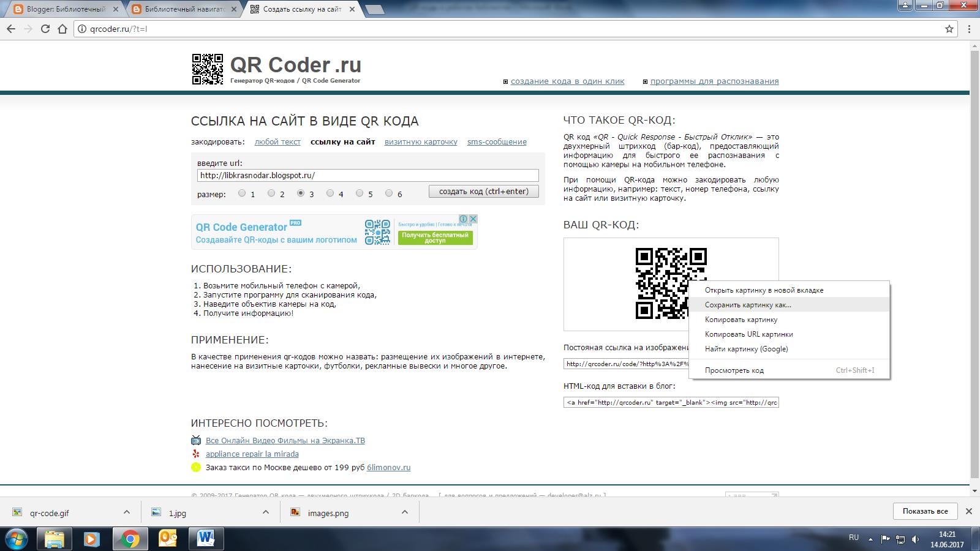Open Chrome's three-dot menu
980x551 pixels.
968,28
